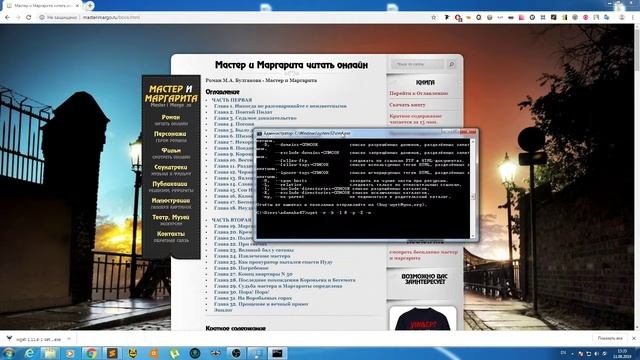Click the language indicator in system tray
The width and height of the screenshot is (640, 360).
(x=563, y=353)
